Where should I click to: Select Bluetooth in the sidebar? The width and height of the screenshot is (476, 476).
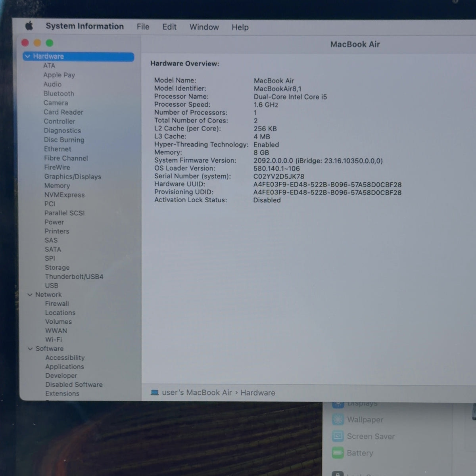[59, 94]
